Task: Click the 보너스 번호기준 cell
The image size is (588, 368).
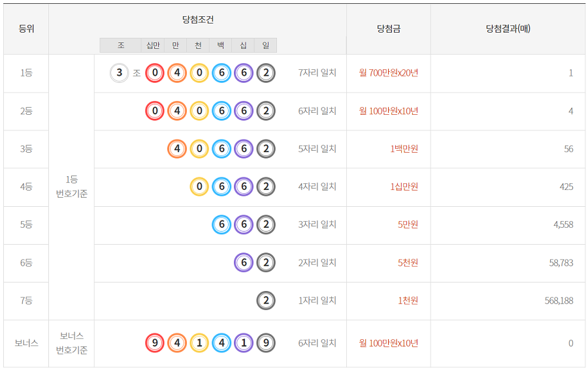Action: [71, 343]
